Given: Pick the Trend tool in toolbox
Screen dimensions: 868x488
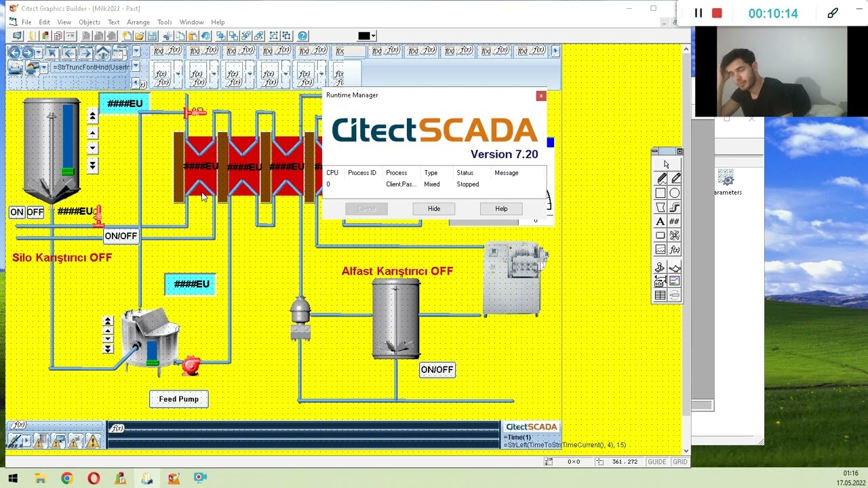Looking at the screenshot, I should pyautogui.click(x=660, y=250).
